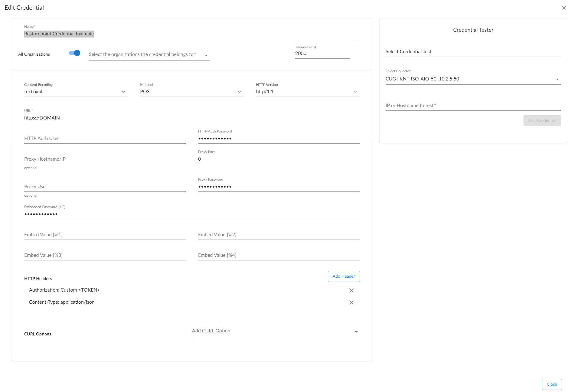The image size is (571, 392).
Task: Remove the Authorization: Custom <TOKEN> header
Action: pyautogui.click(x=351, y=290)
